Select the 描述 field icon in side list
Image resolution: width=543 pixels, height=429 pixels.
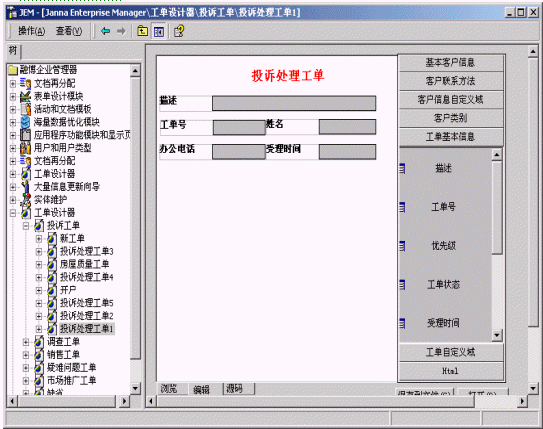(x=402, y=169)
